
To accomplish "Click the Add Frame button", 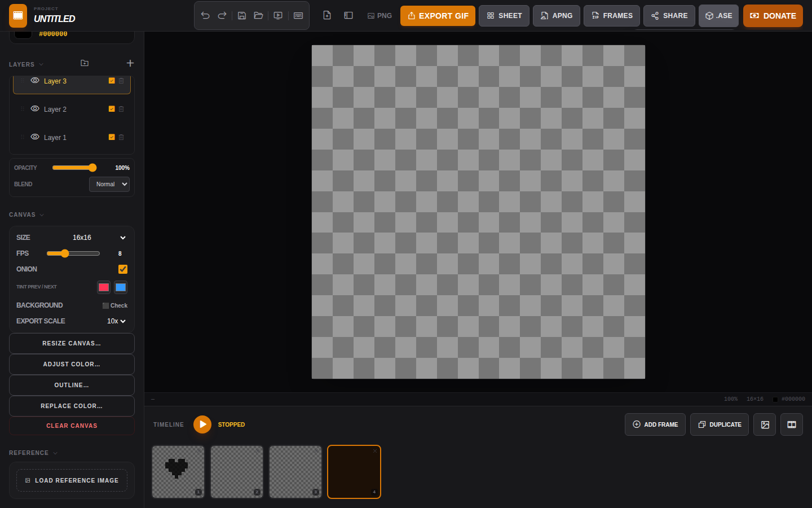I will [655, 424].
